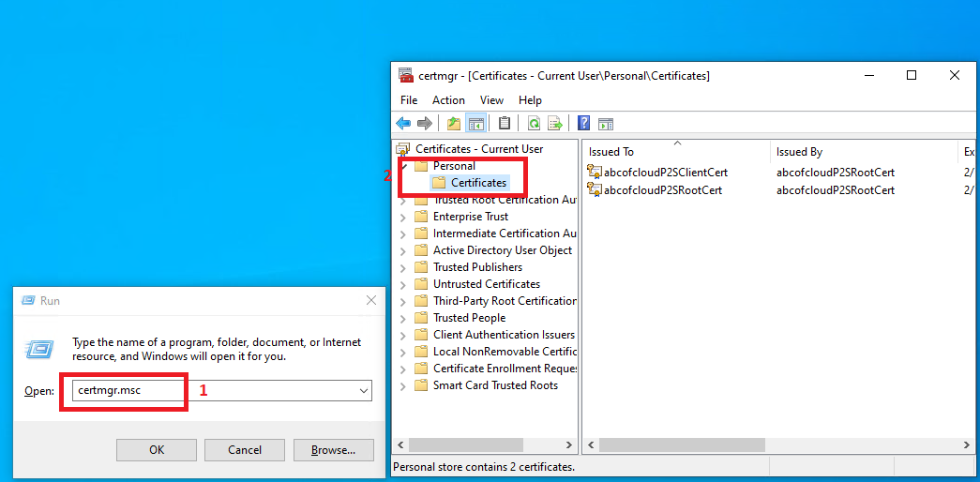
Task: Select Third-Party Root Certification node
Action: 505,301
